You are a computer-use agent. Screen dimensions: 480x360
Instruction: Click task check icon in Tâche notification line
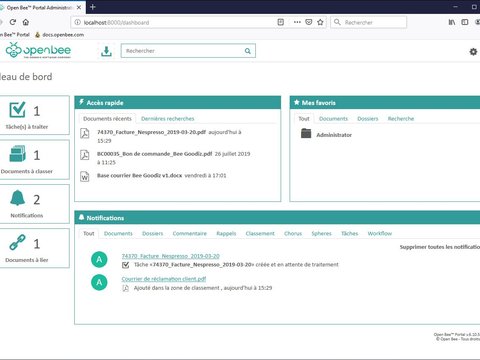[x=126, y=265]
